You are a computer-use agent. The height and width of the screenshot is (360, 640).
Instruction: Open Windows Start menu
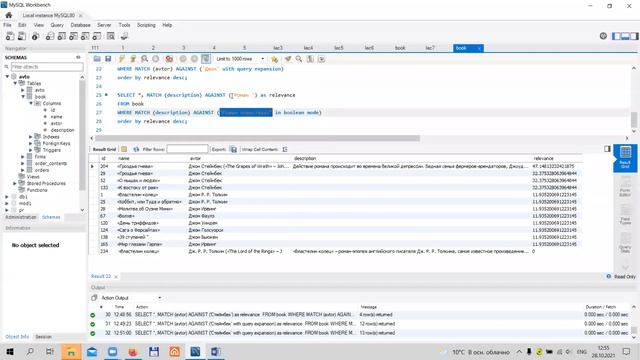point(10,351)
